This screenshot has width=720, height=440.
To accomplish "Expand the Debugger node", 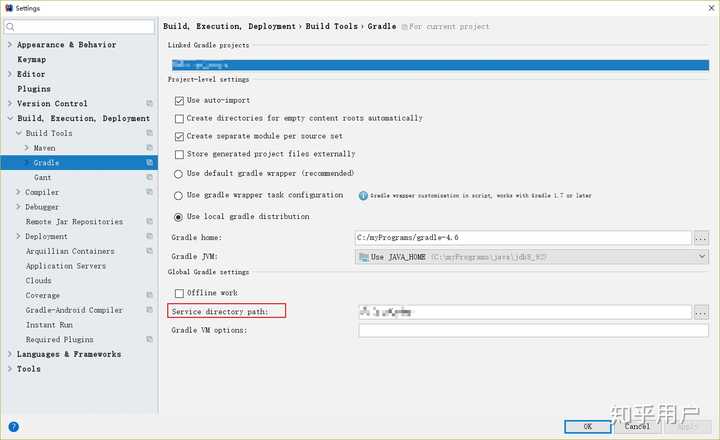I will (x=18, y=207).
